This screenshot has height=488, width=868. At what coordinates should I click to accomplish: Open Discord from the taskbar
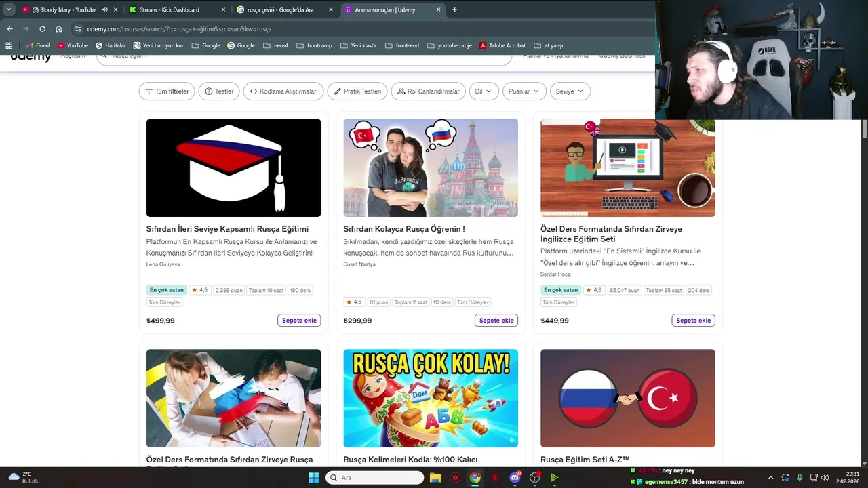point(515,478)
